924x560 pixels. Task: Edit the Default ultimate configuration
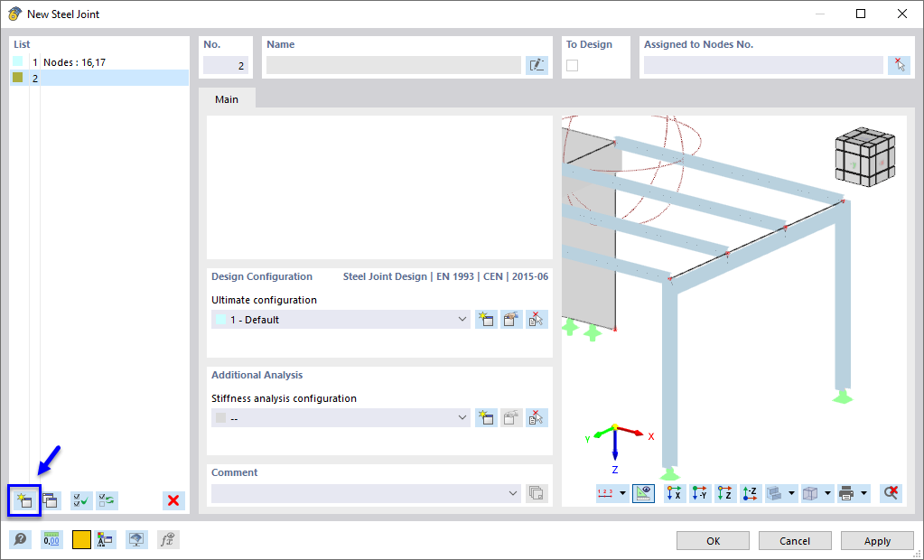510,319
